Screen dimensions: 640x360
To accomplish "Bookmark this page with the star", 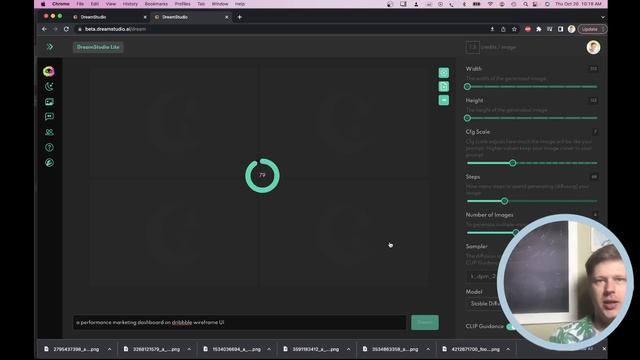I will (514, 29).
